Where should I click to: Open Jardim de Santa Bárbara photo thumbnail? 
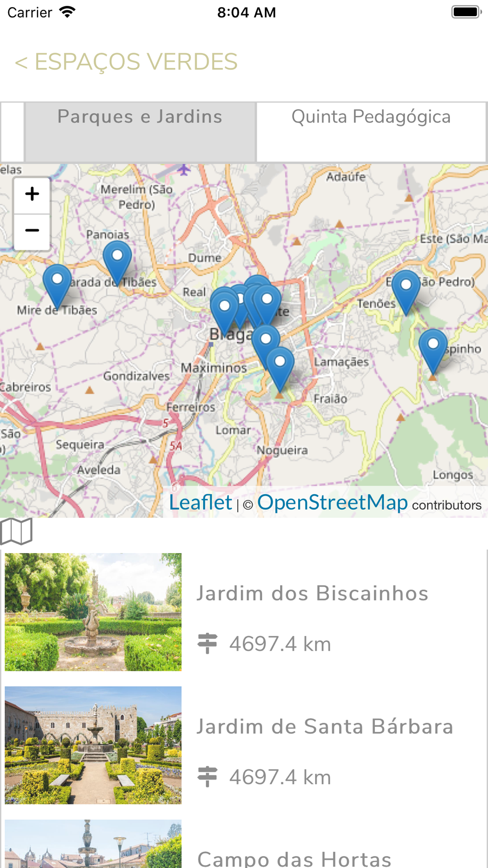tap(93, 745)
